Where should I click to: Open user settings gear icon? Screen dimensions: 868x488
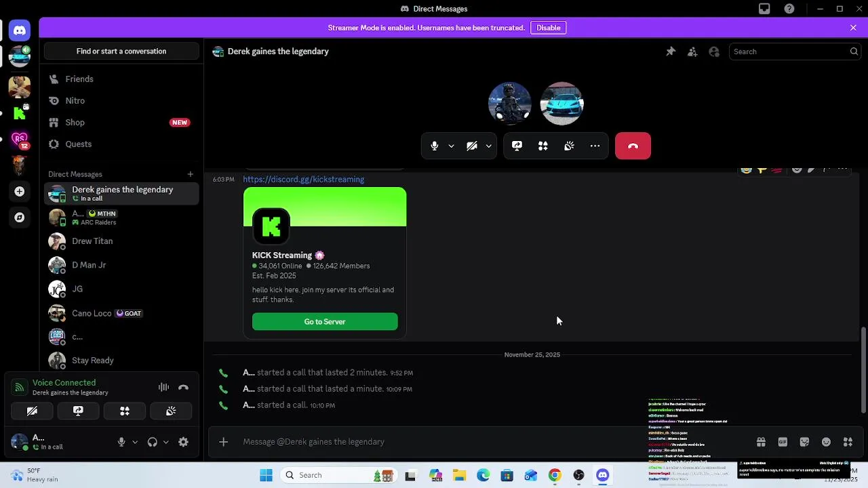pos(183,442)
